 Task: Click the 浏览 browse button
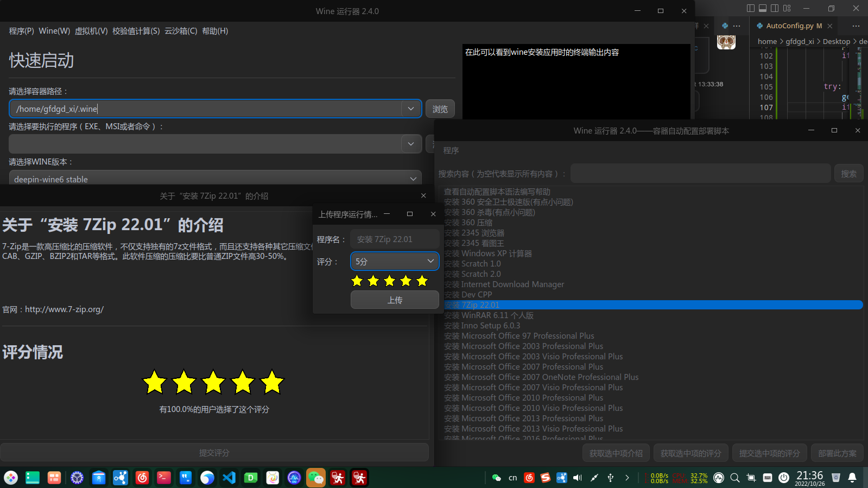coord(440,109)
